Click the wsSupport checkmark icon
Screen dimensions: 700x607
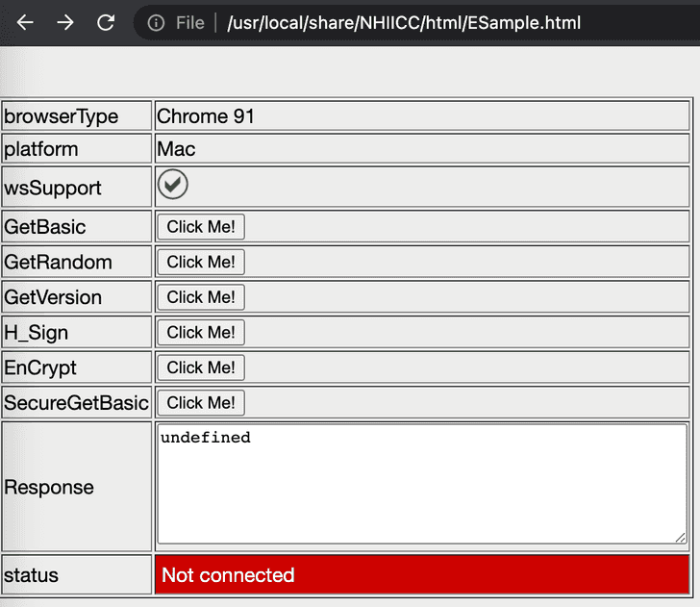(173, 185)
